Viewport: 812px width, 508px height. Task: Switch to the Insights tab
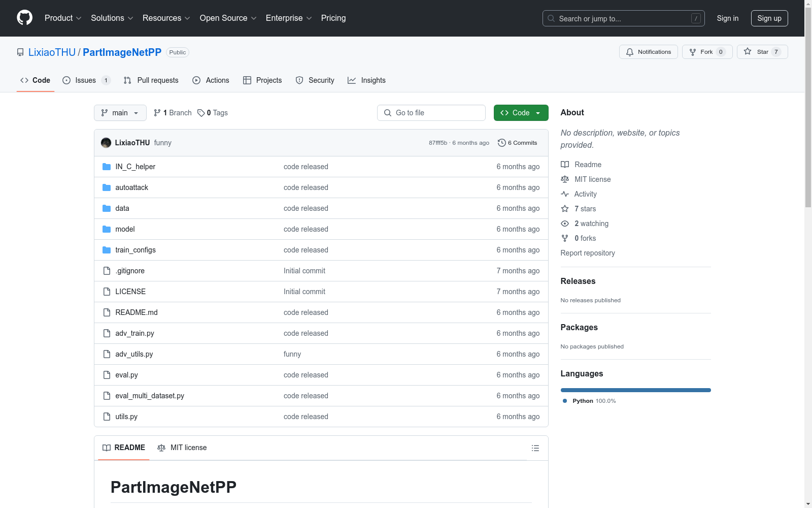(366, 80)
